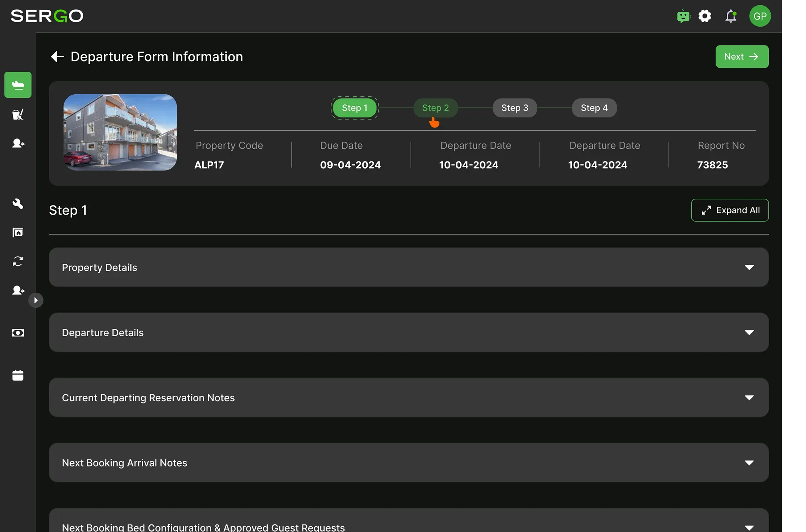
Task: Click the Step 1 section heading
Action: [68, 210]
